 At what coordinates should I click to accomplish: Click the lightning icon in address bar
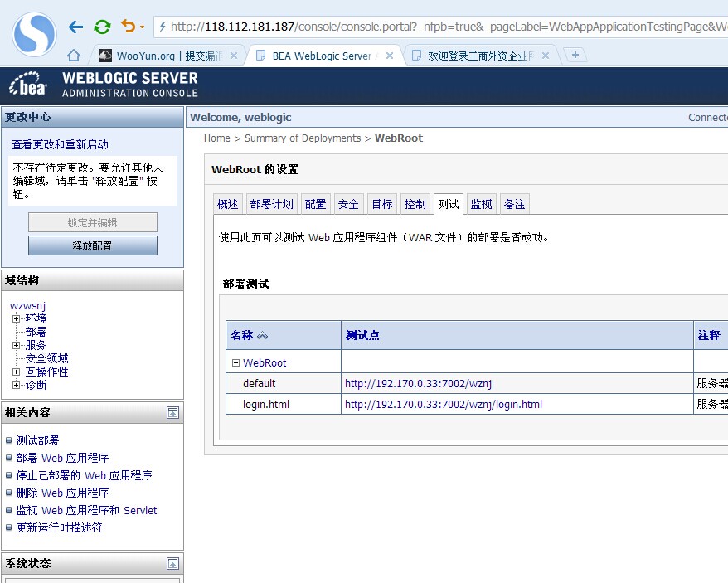(x=163, y=27)
